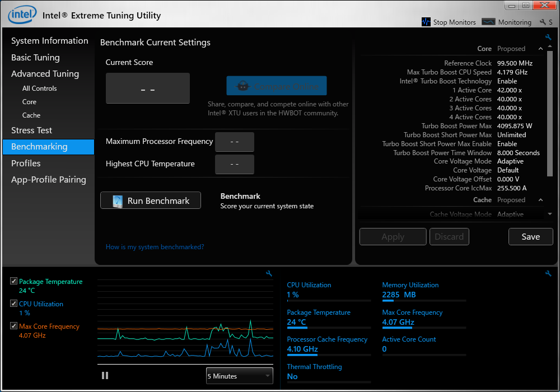
Task: Click wrench icon in monitor values panel
Action: 548,273
